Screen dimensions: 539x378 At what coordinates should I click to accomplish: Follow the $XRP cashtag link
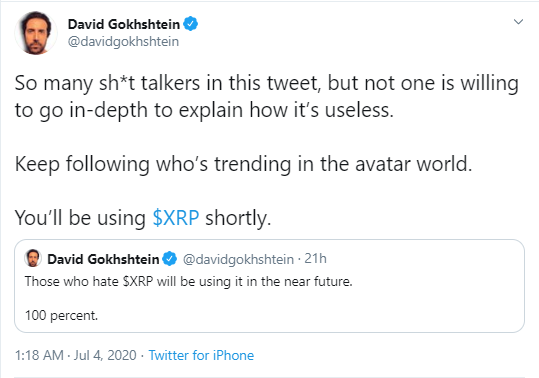(x=176, y=218)
